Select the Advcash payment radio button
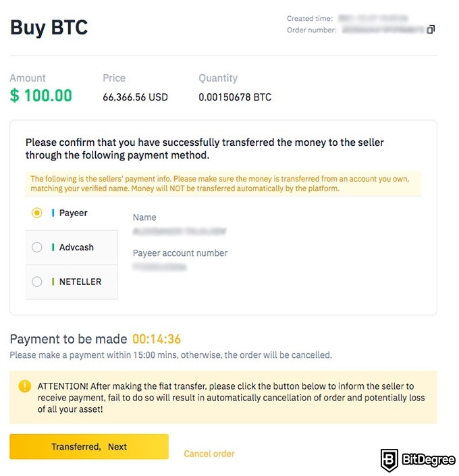This screenshot has width=459, height=476. point(36,247)
